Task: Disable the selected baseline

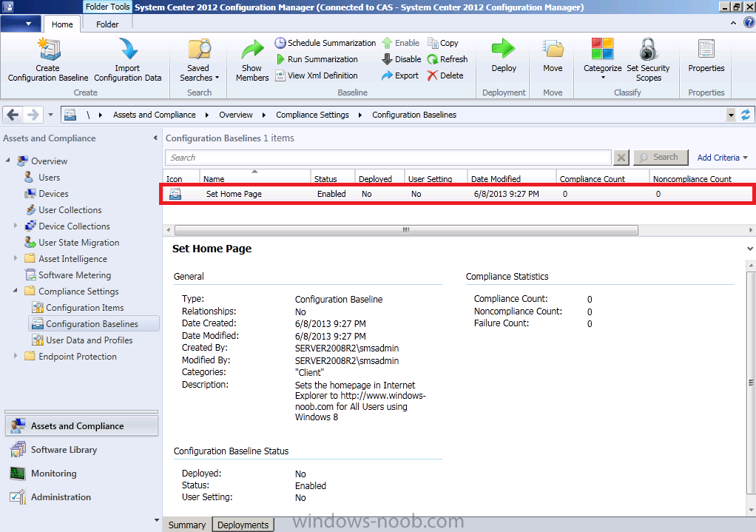Action: click(x=402, y=59)
